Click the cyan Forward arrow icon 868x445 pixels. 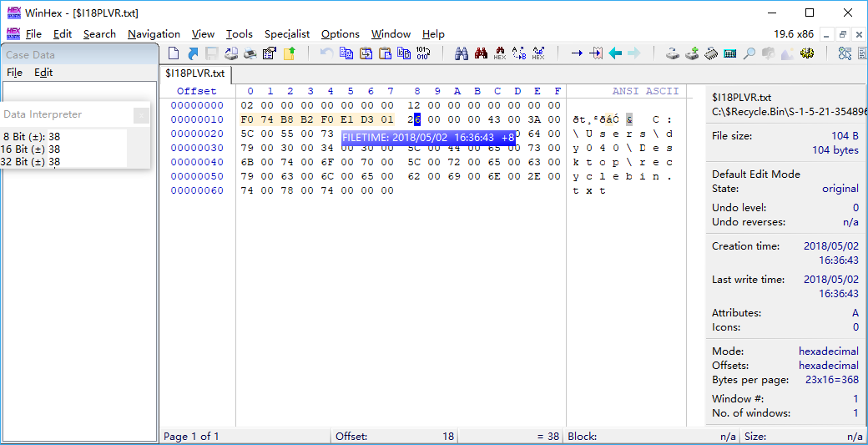pyautogui.click(x=633, y=53)
